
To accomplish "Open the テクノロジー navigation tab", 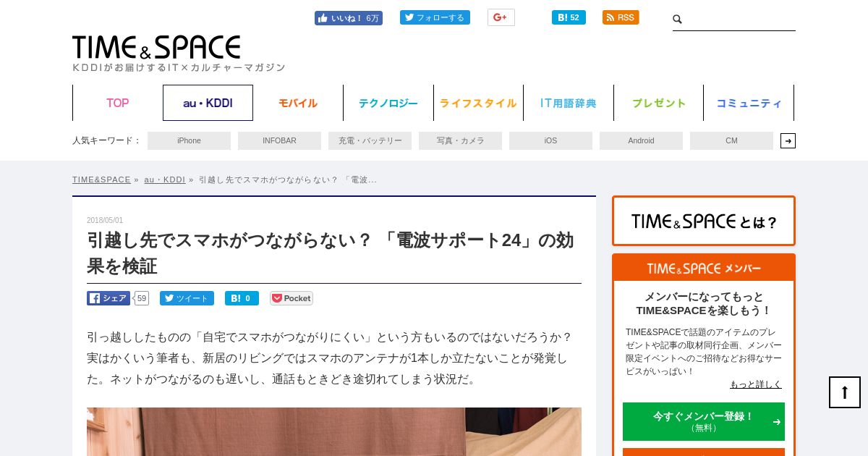I will tap(388, 103).
